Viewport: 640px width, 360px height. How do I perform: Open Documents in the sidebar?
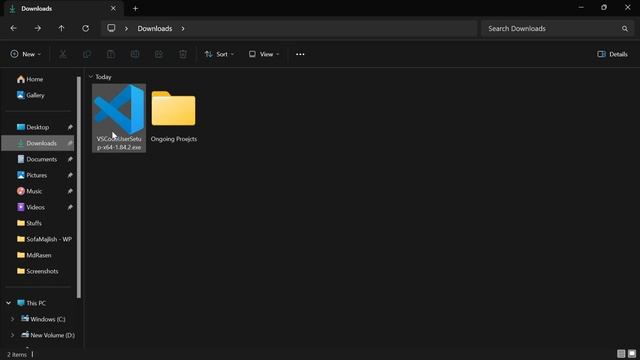[x=37, y=159]
